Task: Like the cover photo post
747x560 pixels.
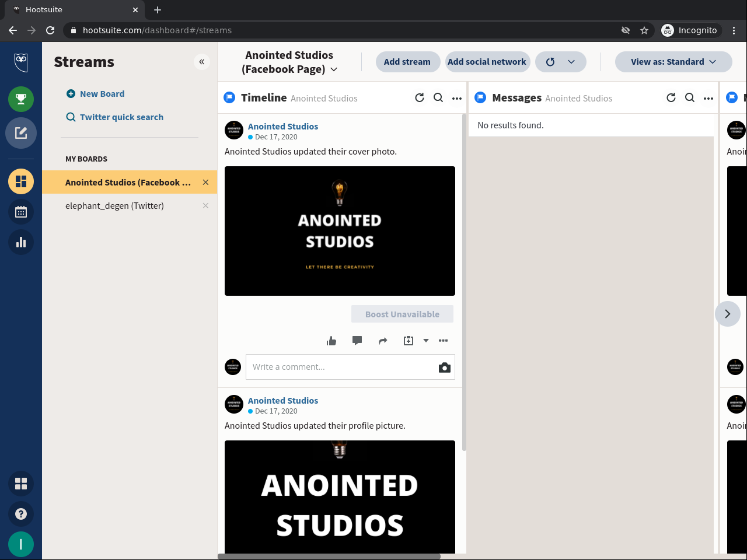Action: pyautogui.click(x=331, y=341)
